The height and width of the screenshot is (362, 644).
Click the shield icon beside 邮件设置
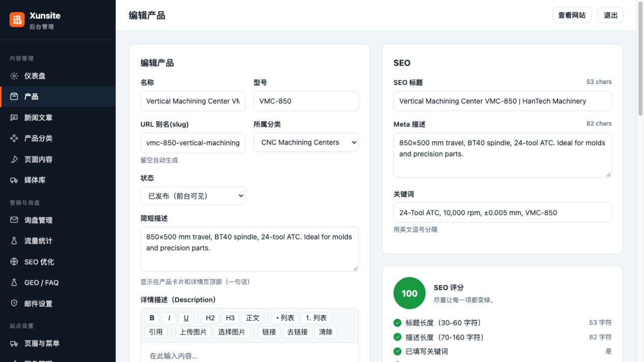pos(14,304)
